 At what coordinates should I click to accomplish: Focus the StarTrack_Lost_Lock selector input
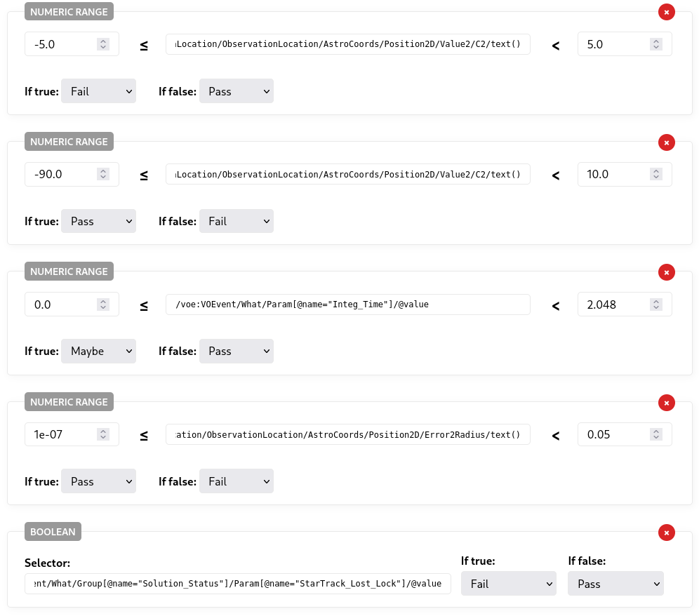coord(237,584)
